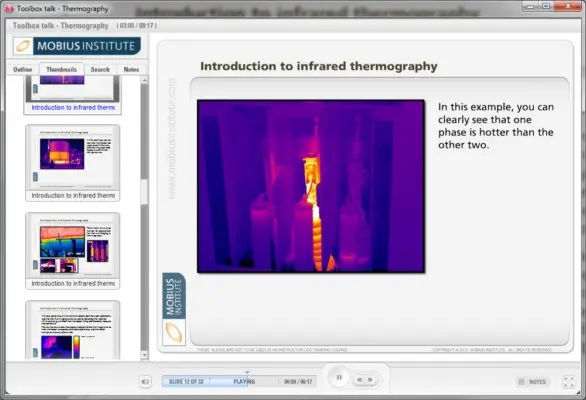Click the 'SLIDE 12 OF 32' indicator
The image size is (586, 400).
[x=186, y=382]
